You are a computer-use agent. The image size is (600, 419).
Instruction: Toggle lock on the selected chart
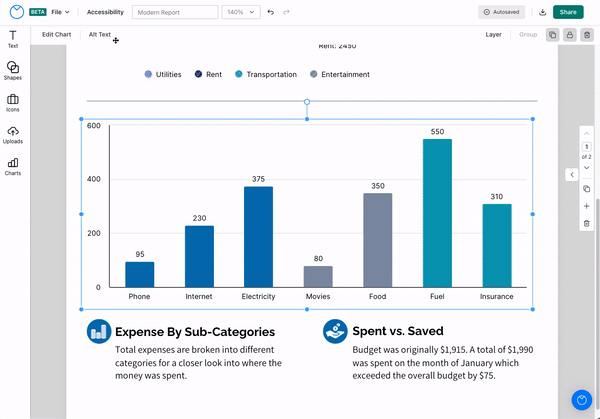click(x=570, y=34)
